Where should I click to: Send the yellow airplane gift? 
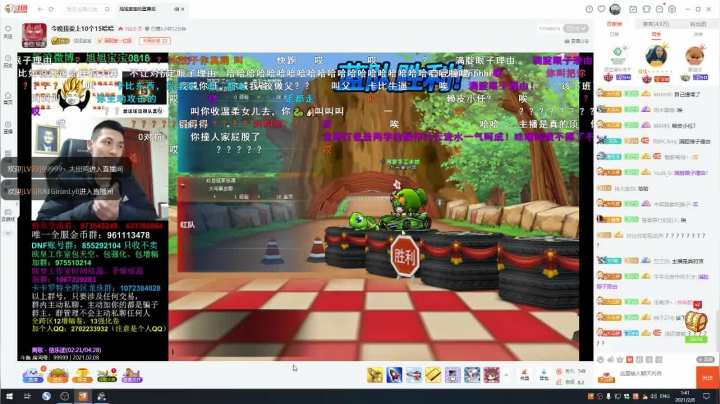pos(375,375)
